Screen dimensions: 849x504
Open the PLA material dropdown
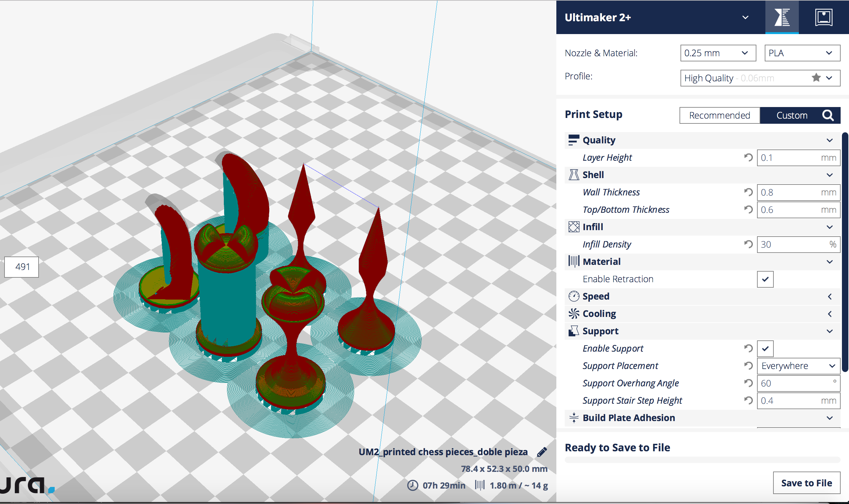(x=802, y=53)
